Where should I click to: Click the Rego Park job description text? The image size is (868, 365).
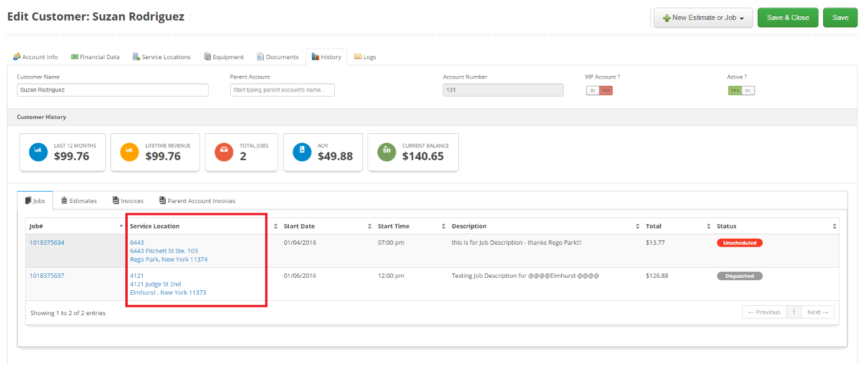(x=516, y=242)
